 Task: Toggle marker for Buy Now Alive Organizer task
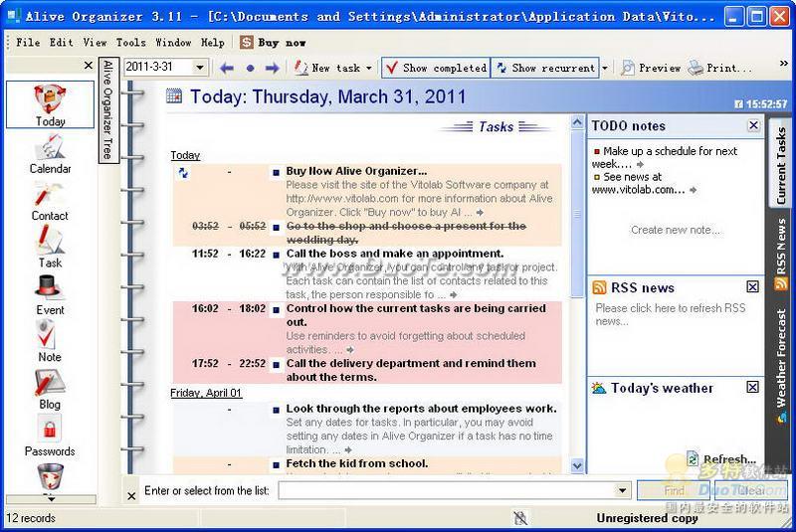pyautogui.click(x=277, y=172)
